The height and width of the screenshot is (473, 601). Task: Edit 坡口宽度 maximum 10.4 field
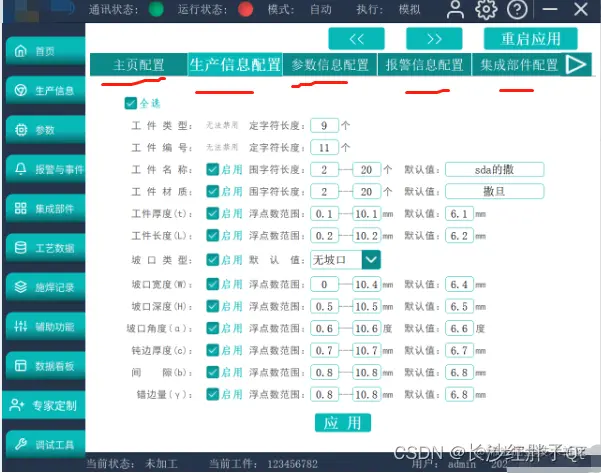(x=366, y=284)
